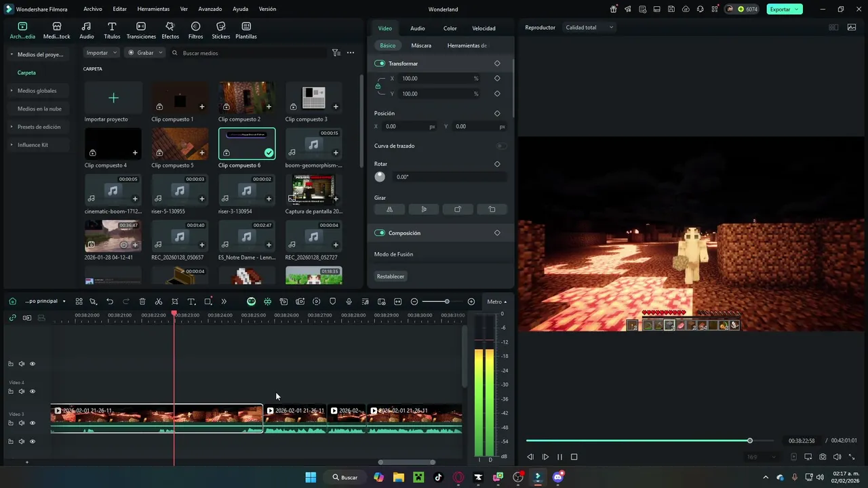
Task: Open the Metro dropdown
Action: [x=497, y=302]
